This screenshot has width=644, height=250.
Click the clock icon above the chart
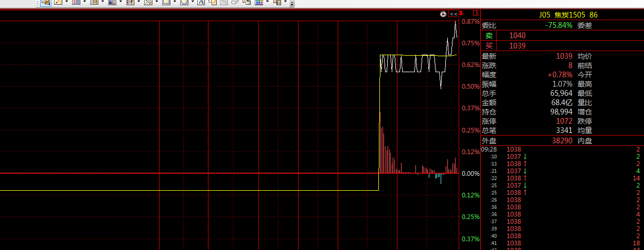click(443, 14)
